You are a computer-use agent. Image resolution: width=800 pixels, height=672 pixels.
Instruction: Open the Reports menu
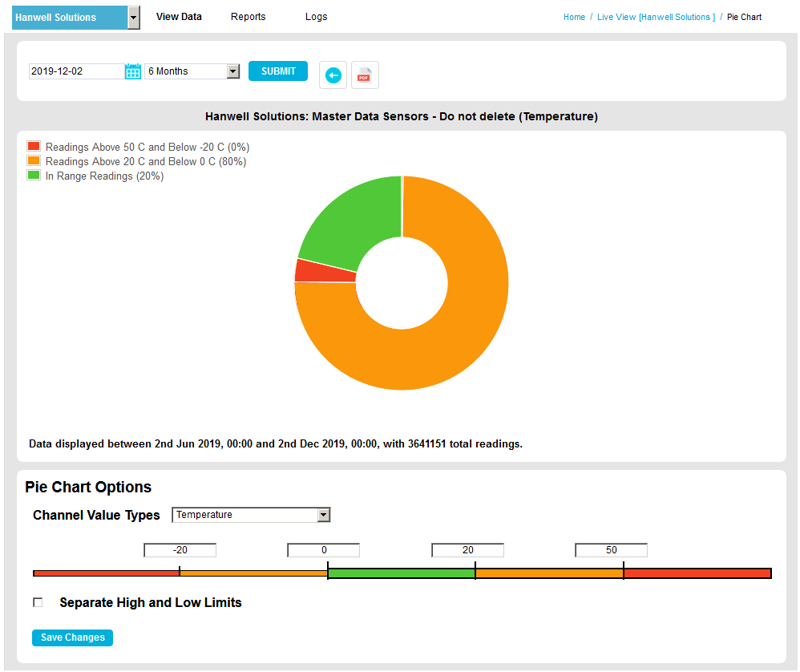coord(248,17)
